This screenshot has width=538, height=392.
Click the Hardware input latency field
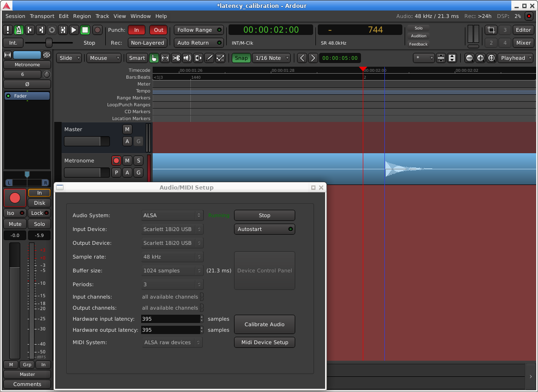(170, 319)
